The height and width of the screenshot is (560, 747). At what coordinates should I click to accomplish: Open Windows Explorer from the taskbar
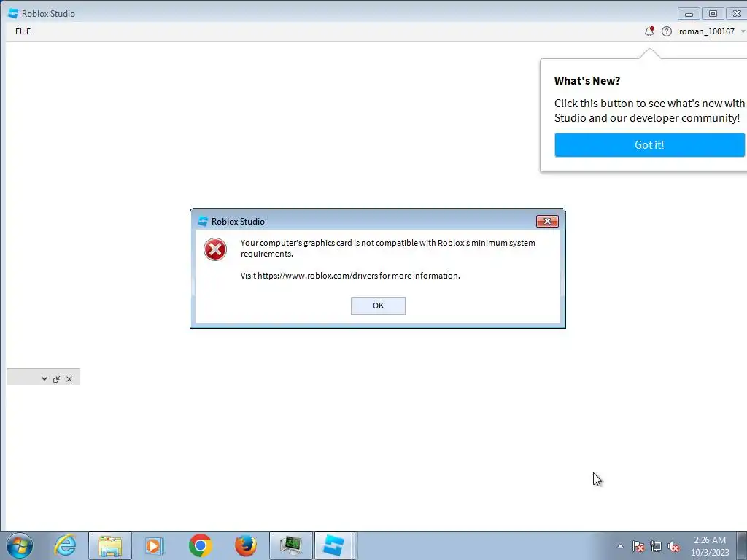(110, 545)
